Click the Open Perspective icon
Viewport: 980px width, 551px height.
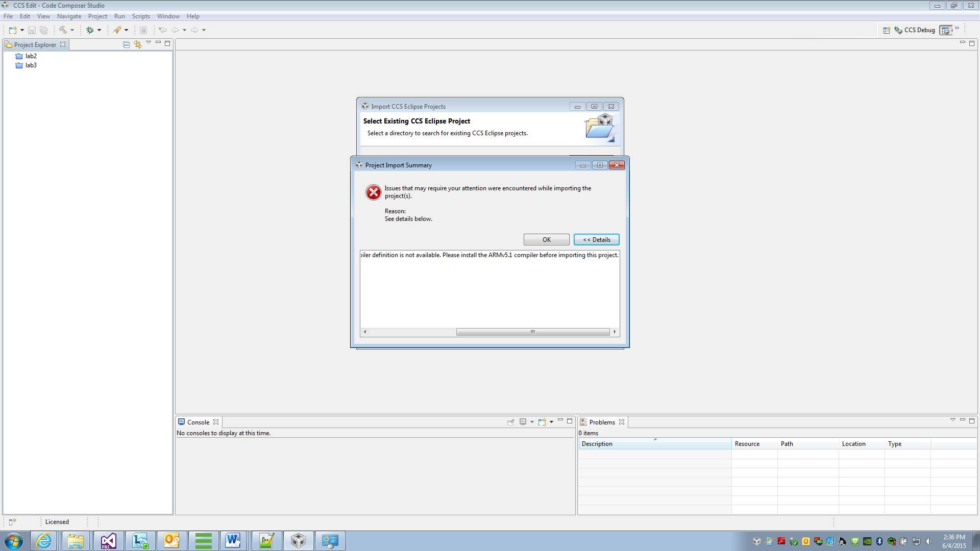coord(887,30)
